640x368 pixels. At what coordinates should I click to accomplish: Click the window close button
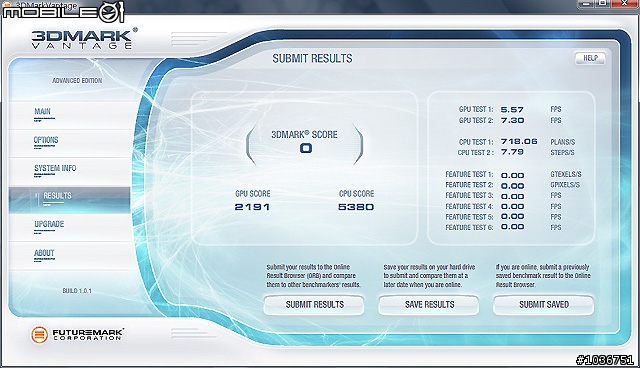[625, 4]
